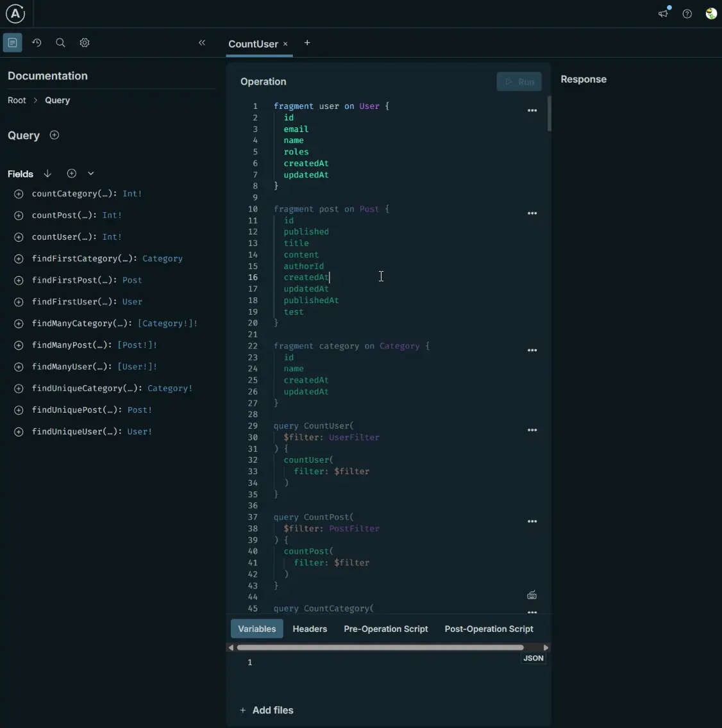Viewport: 722px width, 728px height.
Task: Switch to Pre-Operation Script tab
Action: (385, 629)
